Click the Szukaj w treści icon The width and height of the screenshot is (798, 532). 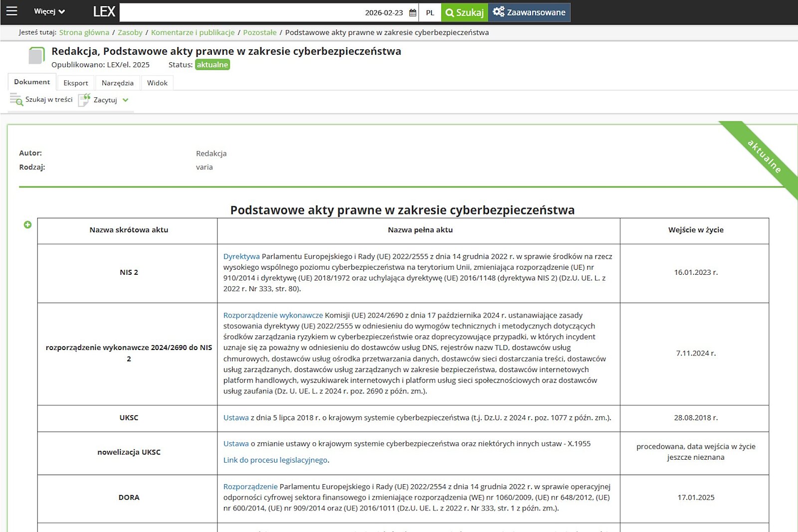point(16,100)
